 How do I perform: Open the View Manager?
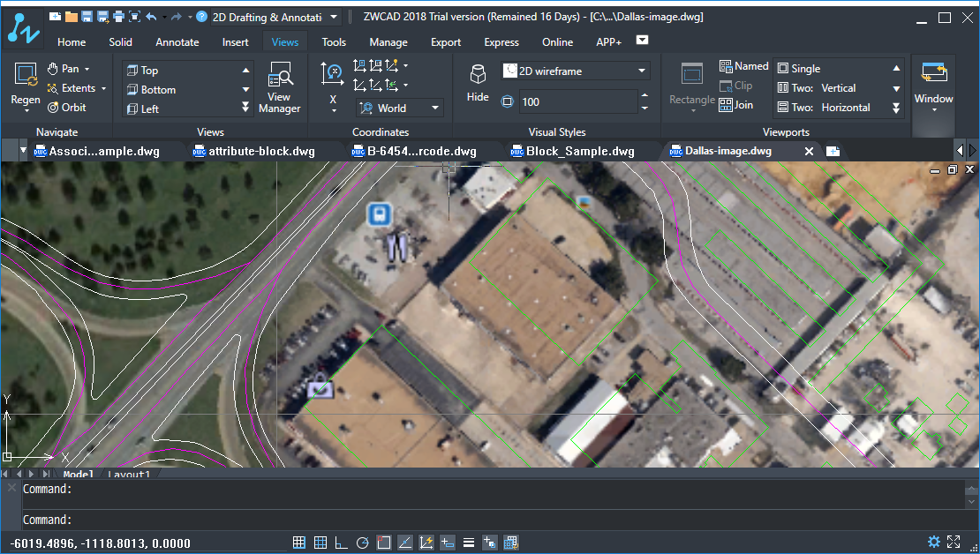[279, 88]
